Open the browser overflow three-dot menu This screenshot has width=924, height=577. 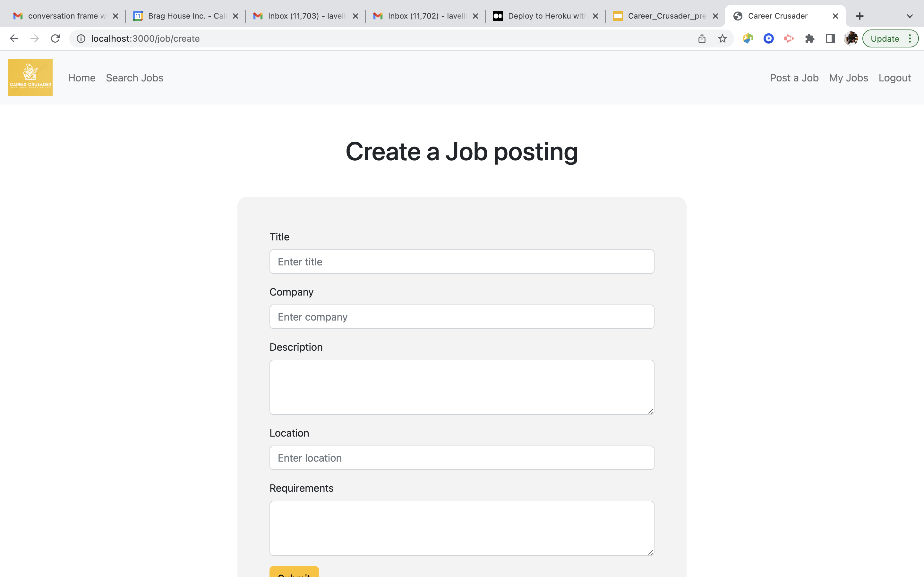(910, 38)
